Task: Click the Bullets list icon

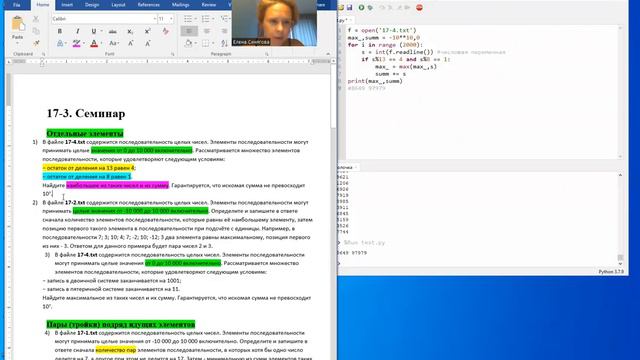Action: [x=187, y=19]
